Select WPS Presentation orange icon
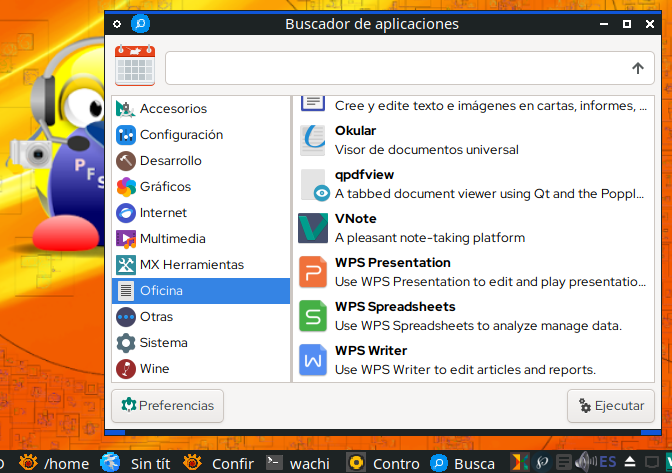Viewport: 672px width, 473px height. pyautogui.click(x=313, y=272)
